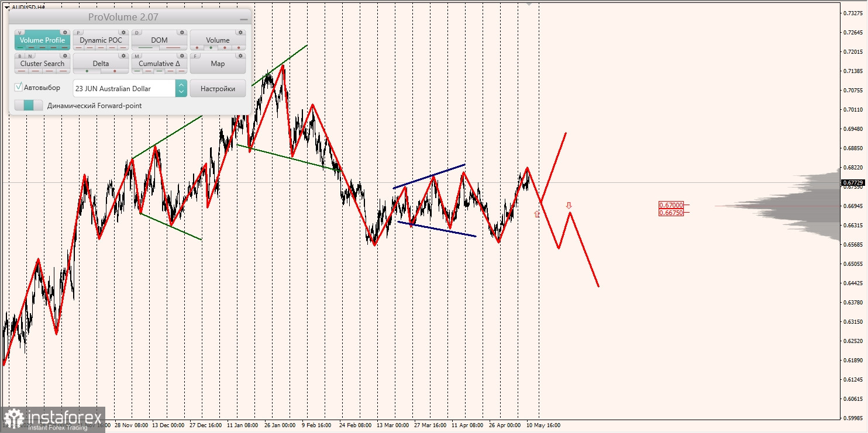868x433 pixels.
Task: Toggle the Delta indicator
Action: click(101, 64)
